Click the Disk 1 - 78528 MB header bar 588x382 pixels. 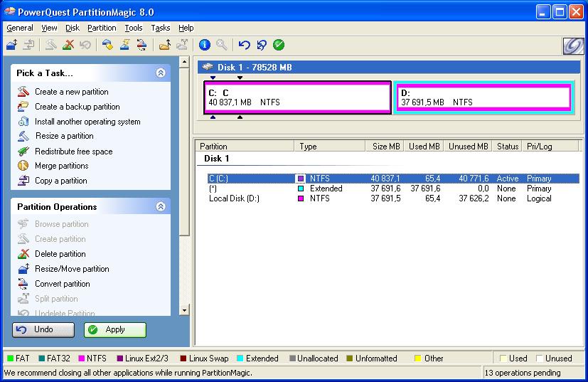pos(389,67)
